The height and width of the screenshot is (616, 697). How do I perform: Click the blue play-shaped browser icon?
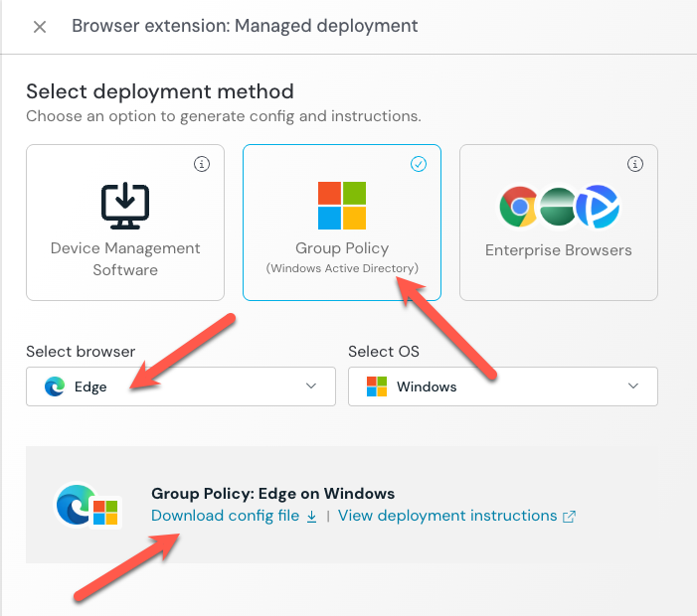(598, 207)
